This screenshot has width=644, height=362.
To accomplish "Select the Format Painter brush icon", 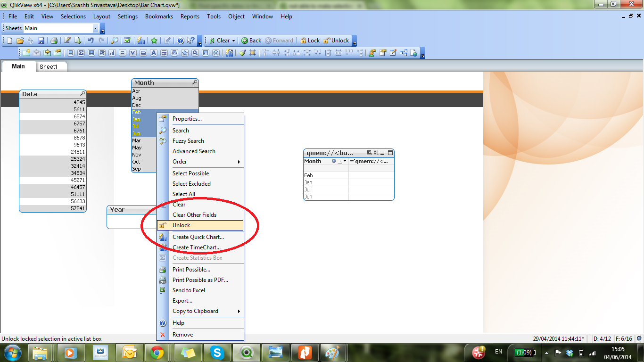I will 242,53.
